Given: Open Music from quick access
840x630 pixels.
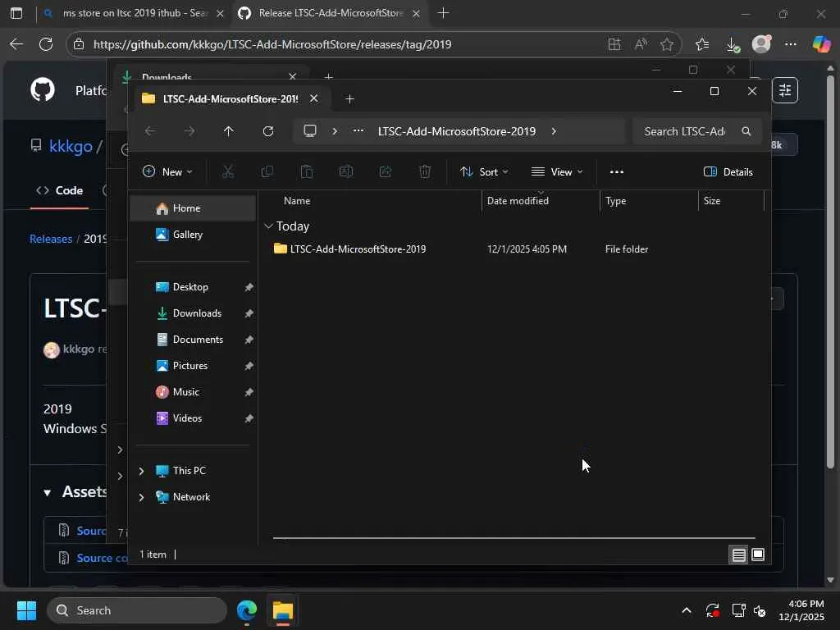Looking at the screenshot, I should pyautogui.click(x=193, y=392).
